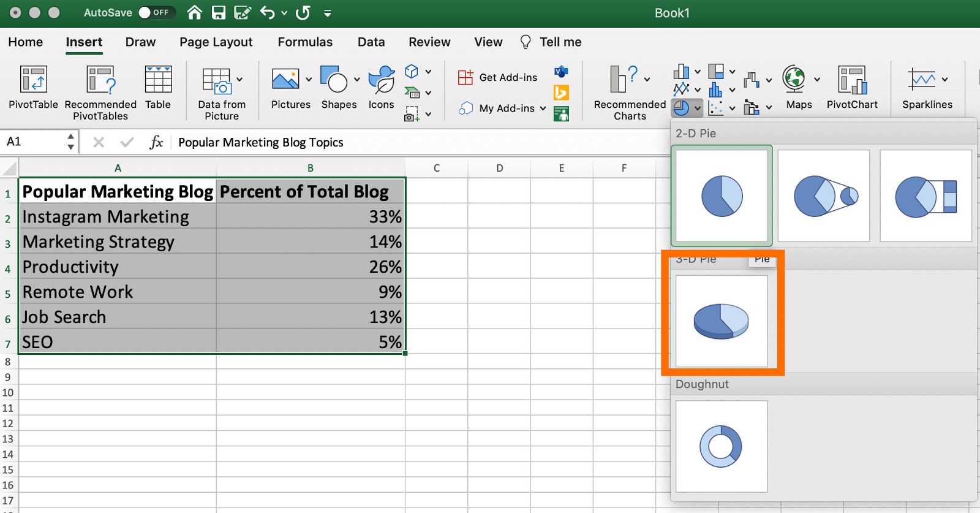Click the People Graph add-in icon

tap(561, 113)
